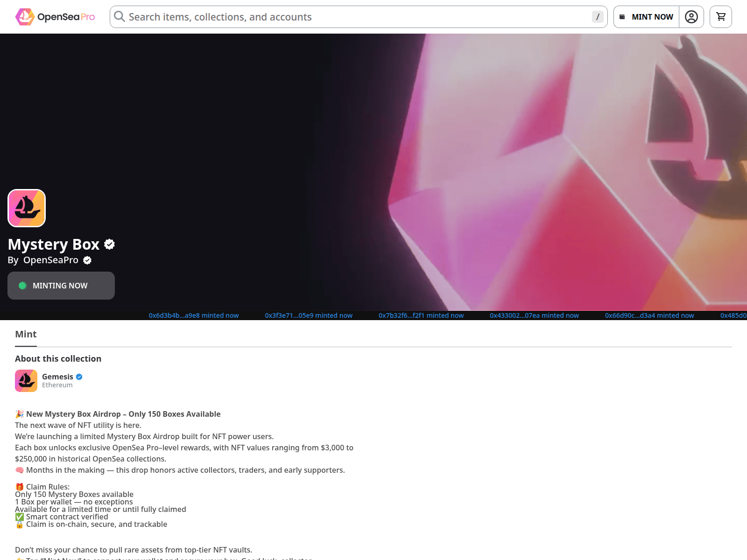Click the blue verified badge beside Gemesis
The image size is (747, 560).
coord(79,377)
